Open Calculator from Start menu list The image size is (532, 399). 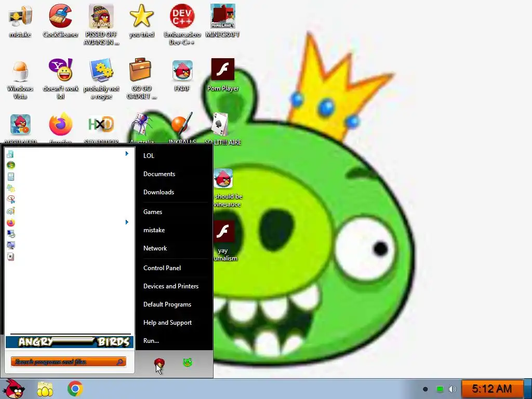(11, 177)
